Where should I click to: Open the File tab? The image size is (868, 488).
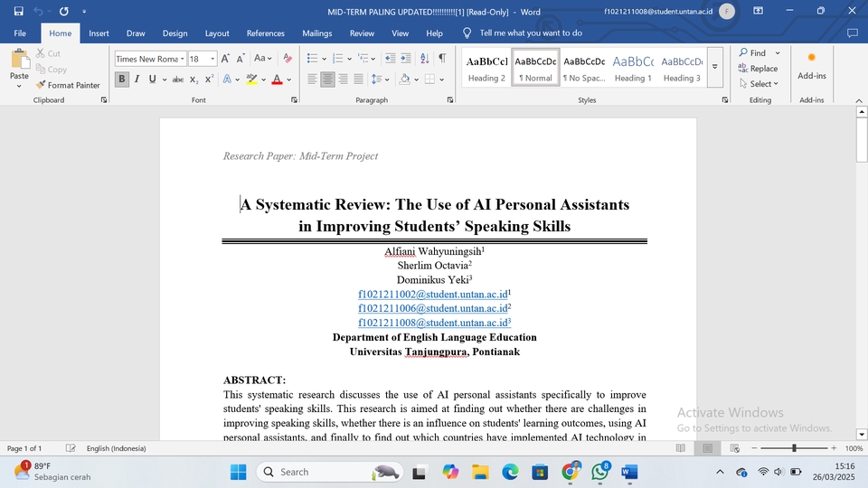[20, 33]
